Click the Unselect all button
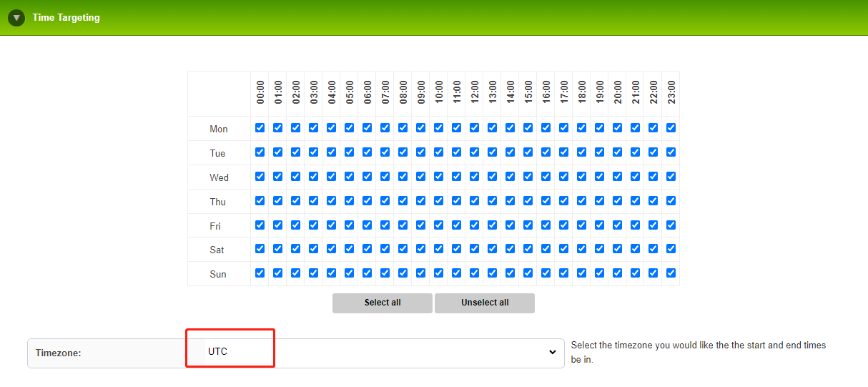The image size is (868, 387). [x=485, y=303]
